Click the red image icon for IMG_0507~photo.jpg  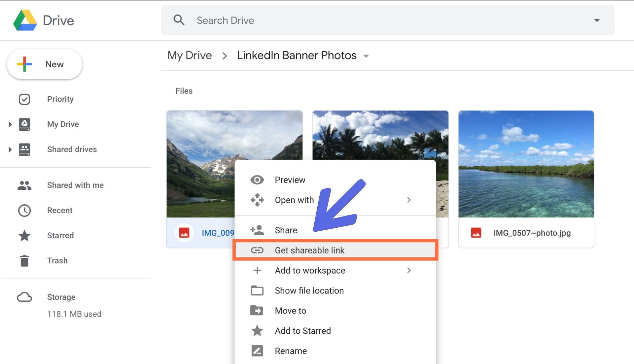coord(476,233)
